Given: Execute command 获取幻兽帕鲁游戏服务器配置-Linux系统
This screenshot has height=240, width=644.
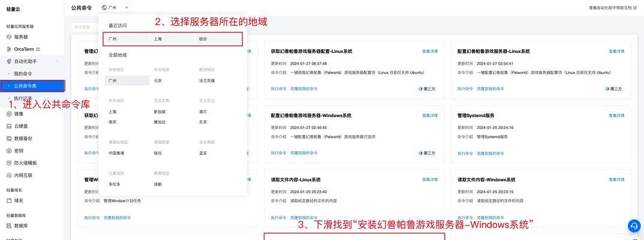Looking at the screenshot, I should click(x=278, y=89).
